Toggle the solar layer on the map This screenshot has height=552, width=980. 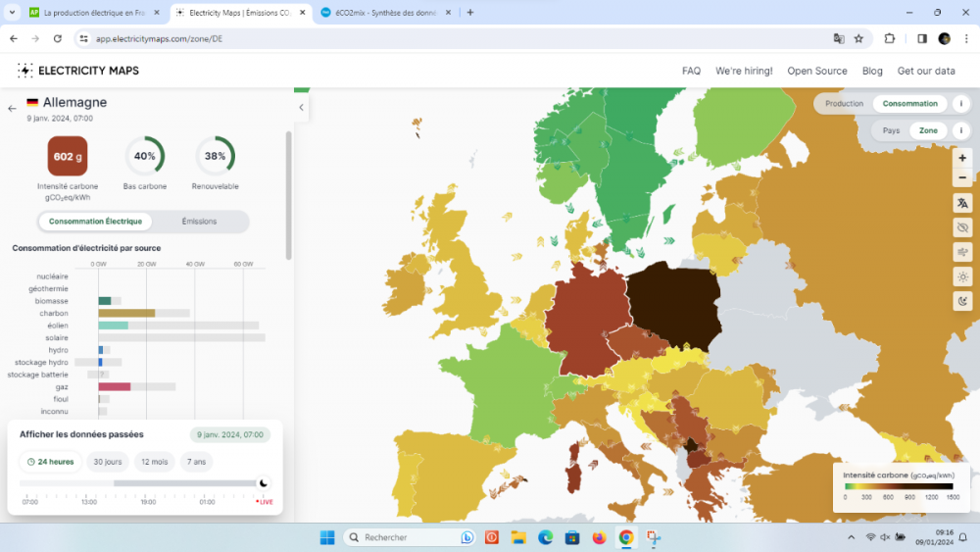[962, 276]
